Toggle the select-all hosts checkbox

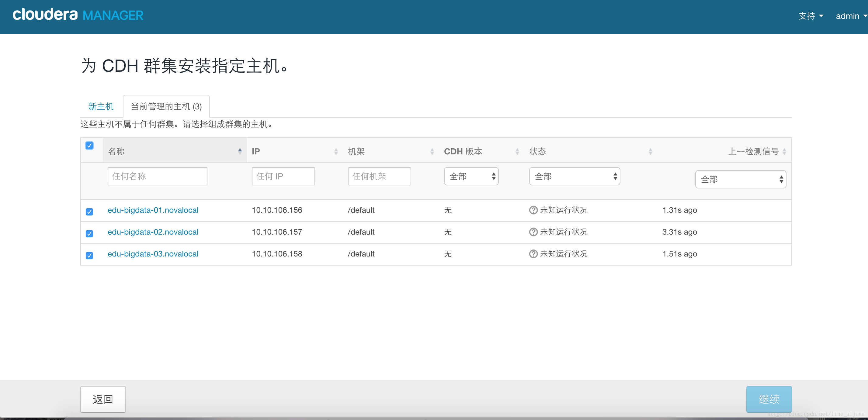[89, 146]
